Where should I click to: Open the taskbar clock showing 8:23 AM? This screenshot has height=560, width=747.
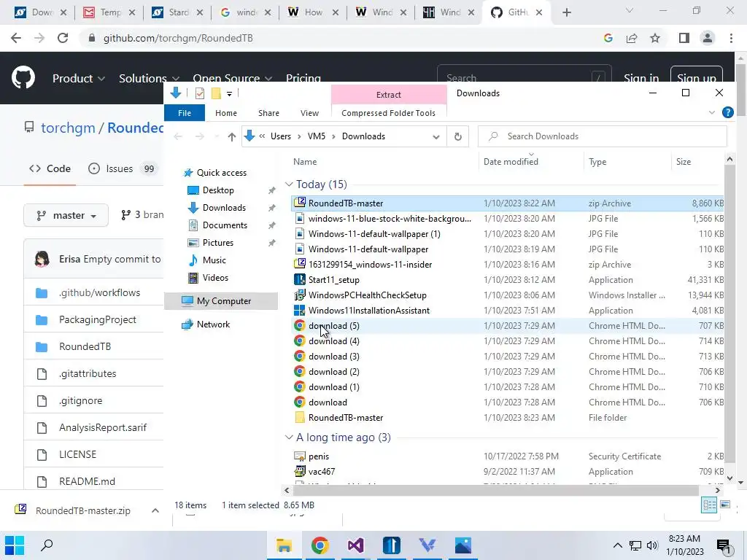click(684, 545)
